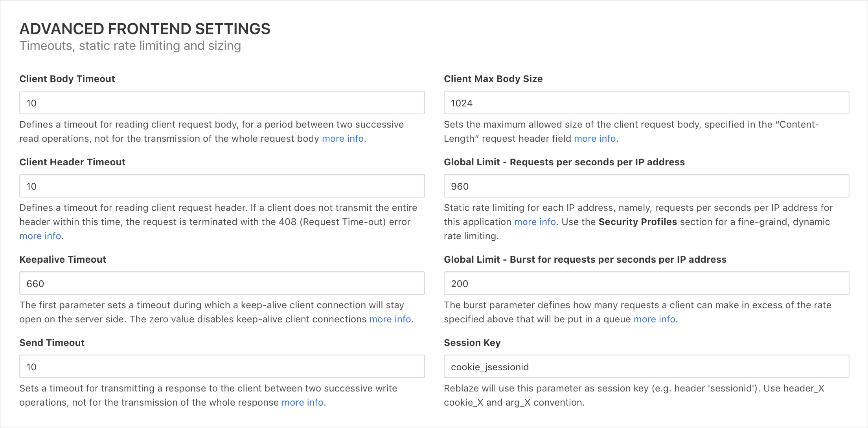Viewport: 868px width, 428px height.
Task: Follow the Keepalive Timeout more info link
Action: pyautogui.click(x=390, y=319)
